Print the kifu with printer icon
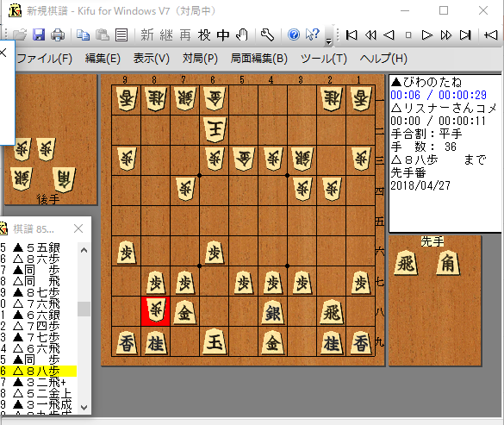Viewport: 504px width, 425px height. click(58, 34)
